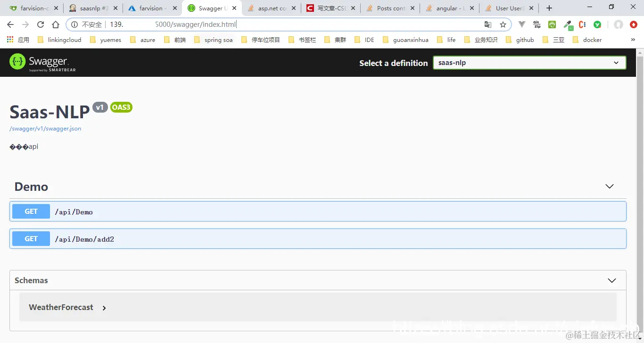Open the docker bookmark folder
Image resolution: width=644 pixels, height=343 pixels.
click(587, 40)
